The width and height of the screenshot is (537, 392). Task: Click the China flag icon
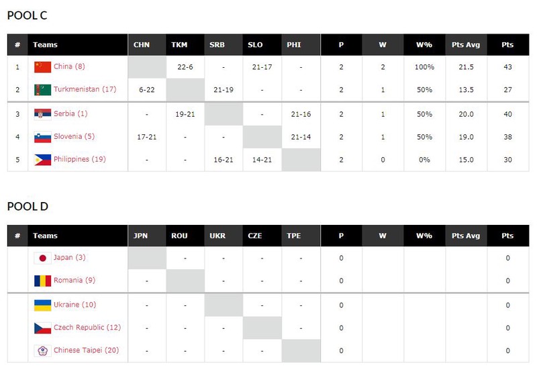click(x=43, y=67)
